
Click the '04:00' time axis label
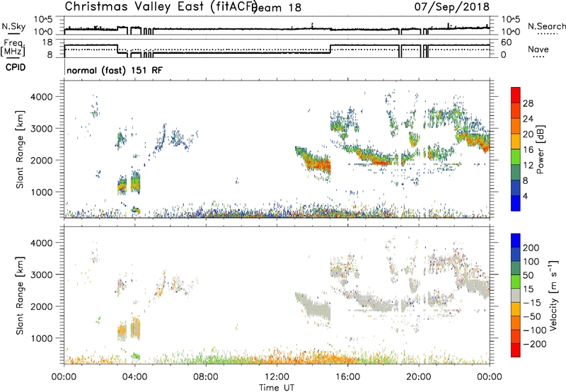click(x=134, y=377)
